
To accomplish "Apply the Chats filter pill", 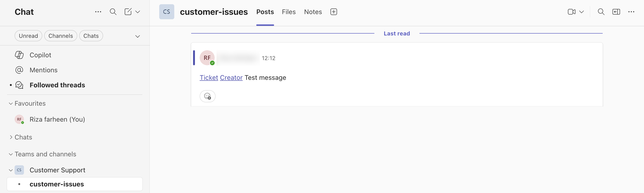I will (x=91, y=35).
